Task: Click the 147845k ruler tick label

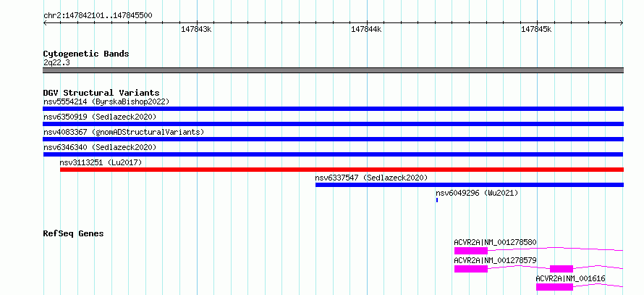Action: point(536,29)
